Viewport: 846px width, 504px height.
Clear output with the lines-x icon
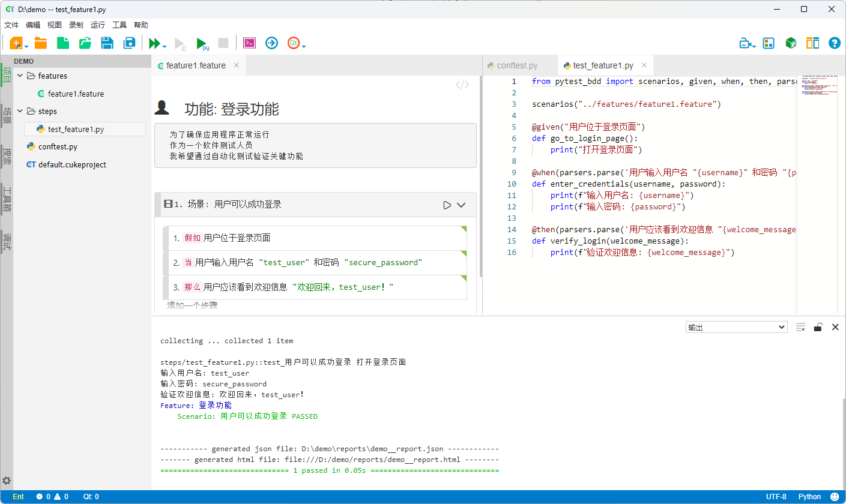point(800,327)
